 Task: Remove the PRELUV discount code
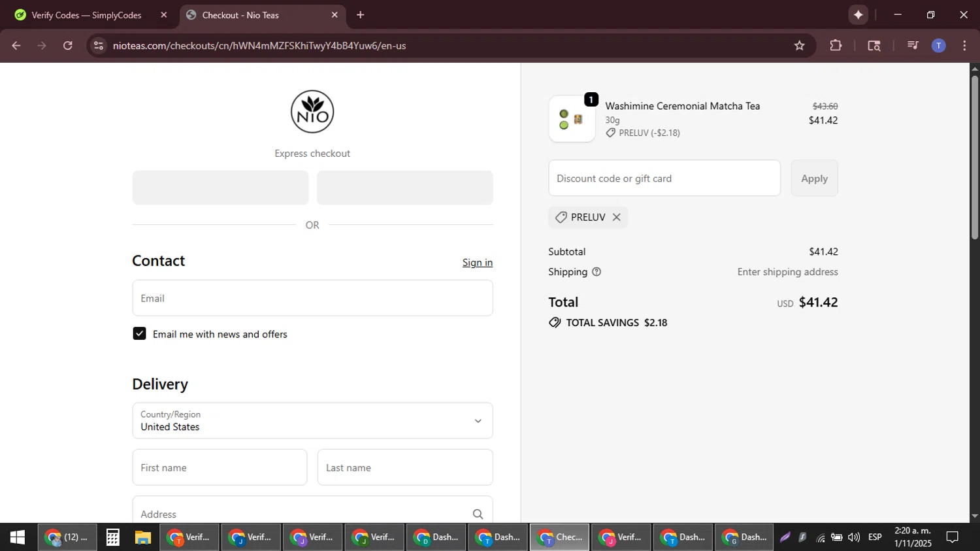click(616, 217)
